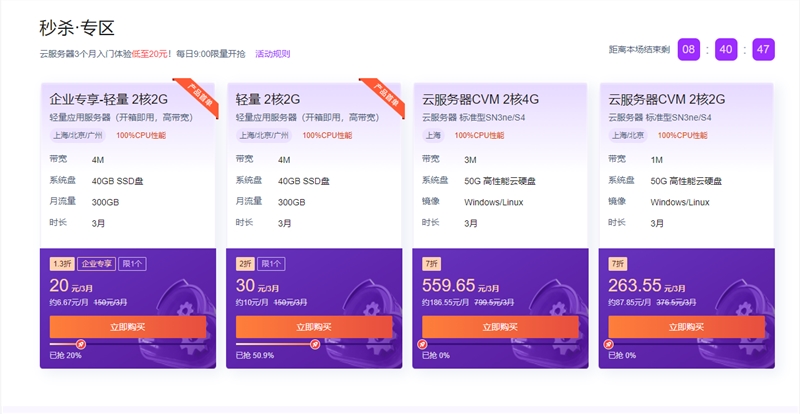The width and height of the screenshot is (800, 414).
Task: Click the 秒杀·专区 heading
Action: tap(77, 28)
